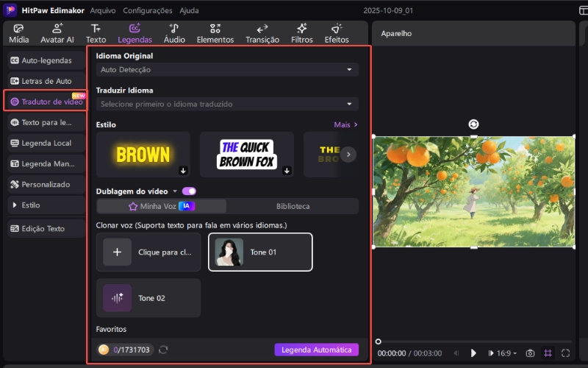Image resolution: width=588 pixels, height=368 pixels.
Task: Click the Efeitos toolbar icon
Action: click(x=337, y=33)
